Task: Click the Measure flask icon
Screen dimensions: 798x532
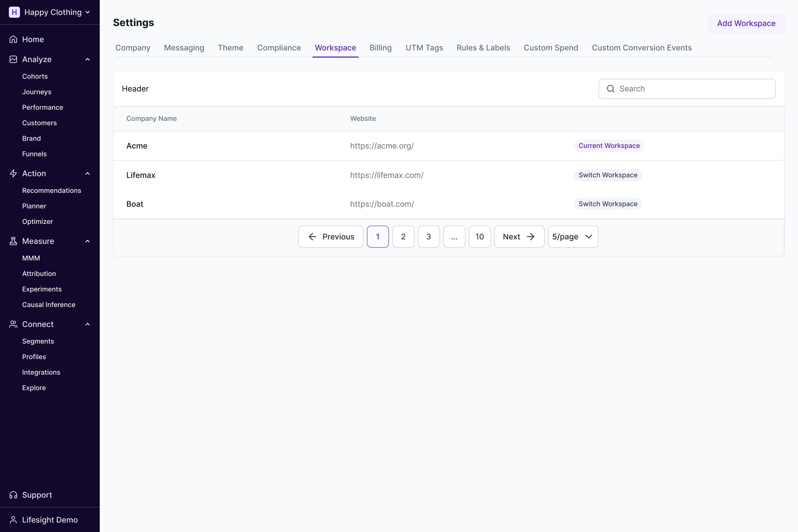Action: [x=13, y=241]
